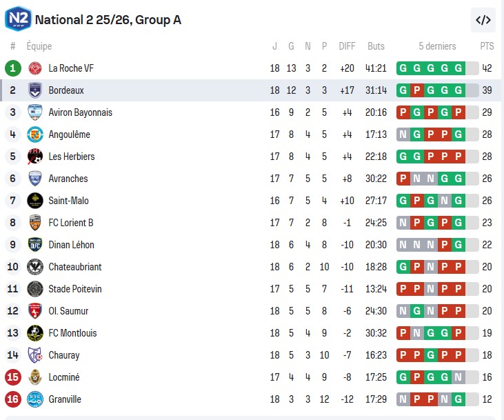Click La Roche VF club crest
The width and height of the screenshot is (504, 420).
[x=35, y=68]
